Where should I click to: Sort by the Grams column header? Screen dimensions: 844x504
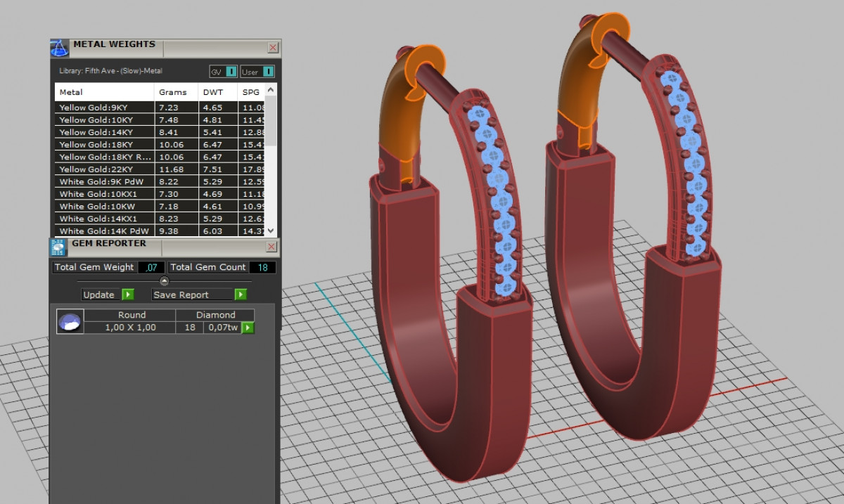(173, 92)
